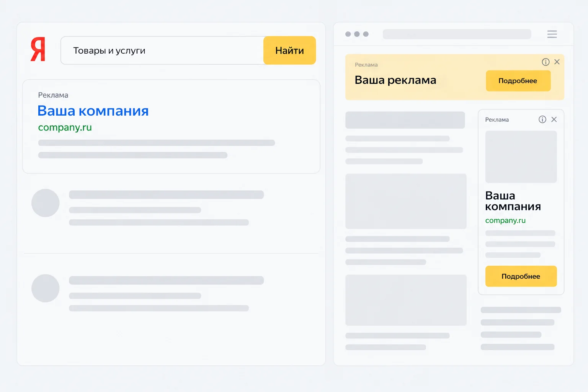Close the yellow 'Ваша реклама' banner
Image resolution: width=588 pixels, height=392 pixels.
point(557,62)
